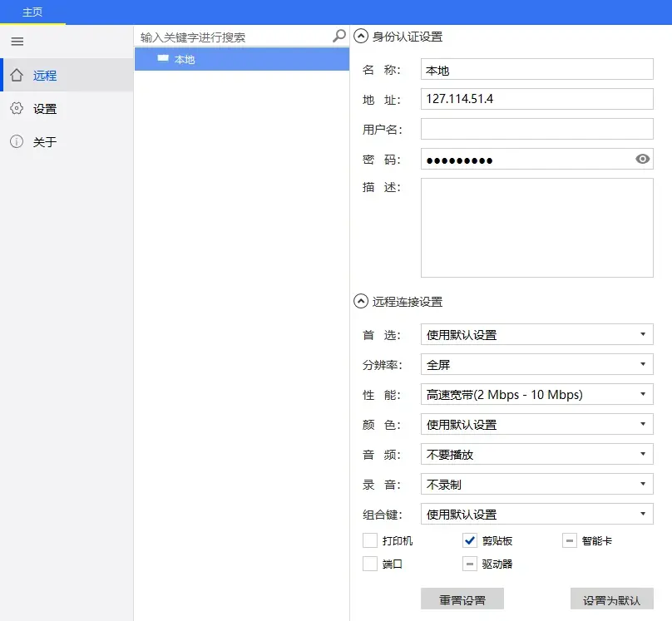
Task: Open 关于 in the sidebar
Action: coord(67,141)
